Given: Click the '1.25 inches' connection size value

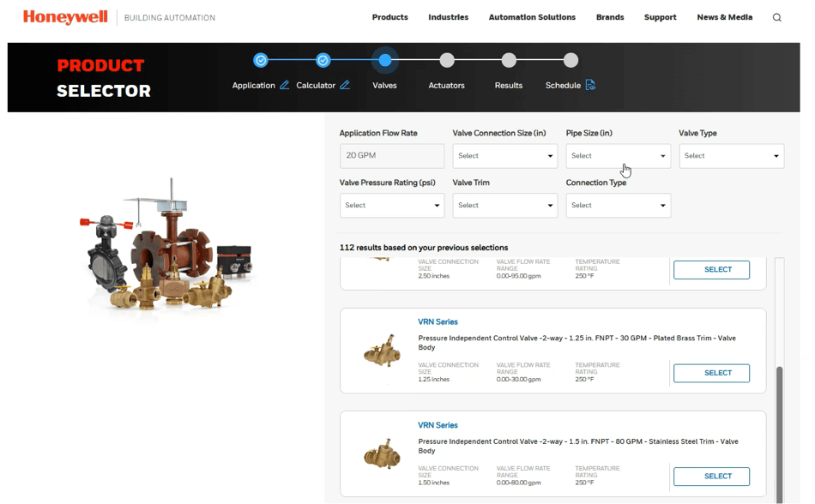Looking at the screenshot, I should [x=433, y=380].
